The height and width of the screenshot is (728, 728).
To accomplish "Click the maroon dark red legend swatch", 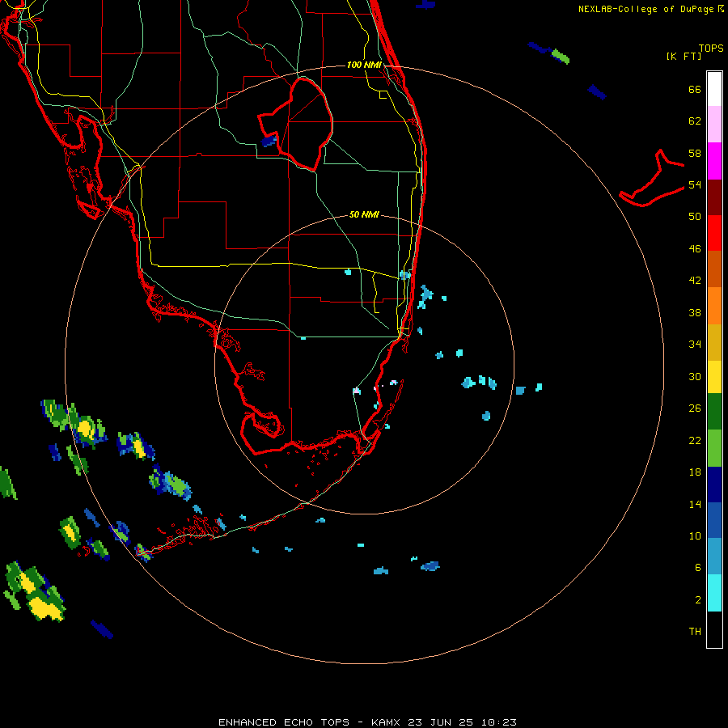I will [714, 197].
